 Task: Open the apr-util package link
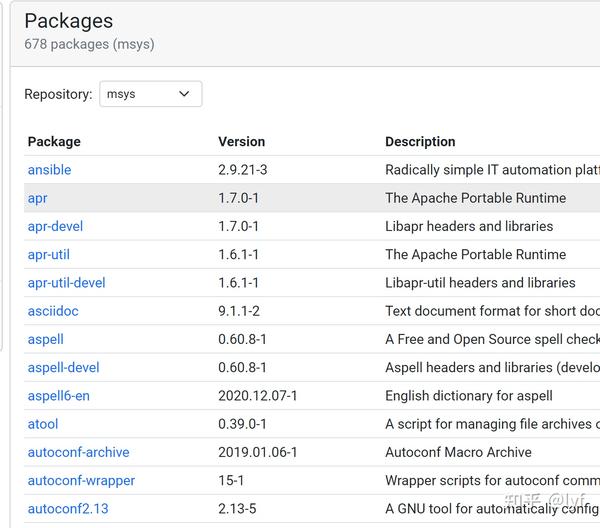(49, 255)
